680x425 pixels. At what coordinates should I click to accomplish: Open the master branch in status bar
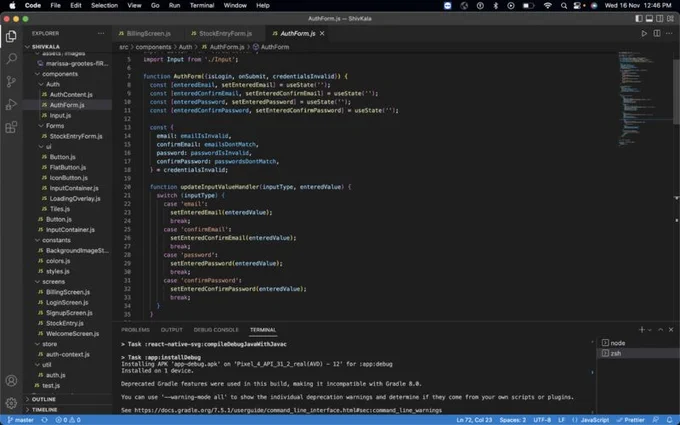click(20, 420)
